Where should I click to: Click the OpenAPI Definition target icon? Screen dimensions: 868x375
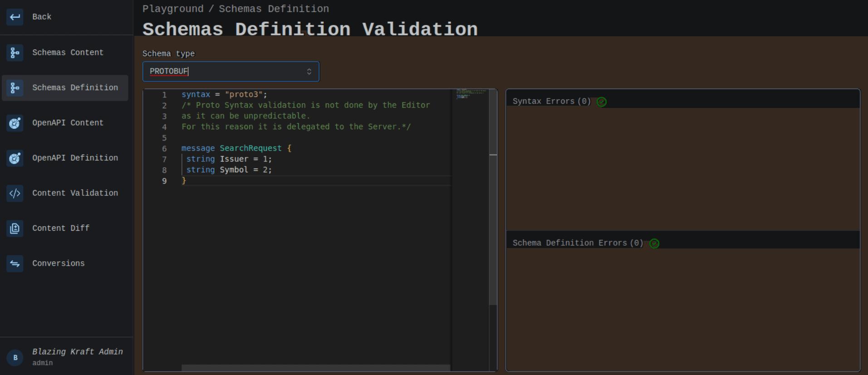(x=15, y=158)
